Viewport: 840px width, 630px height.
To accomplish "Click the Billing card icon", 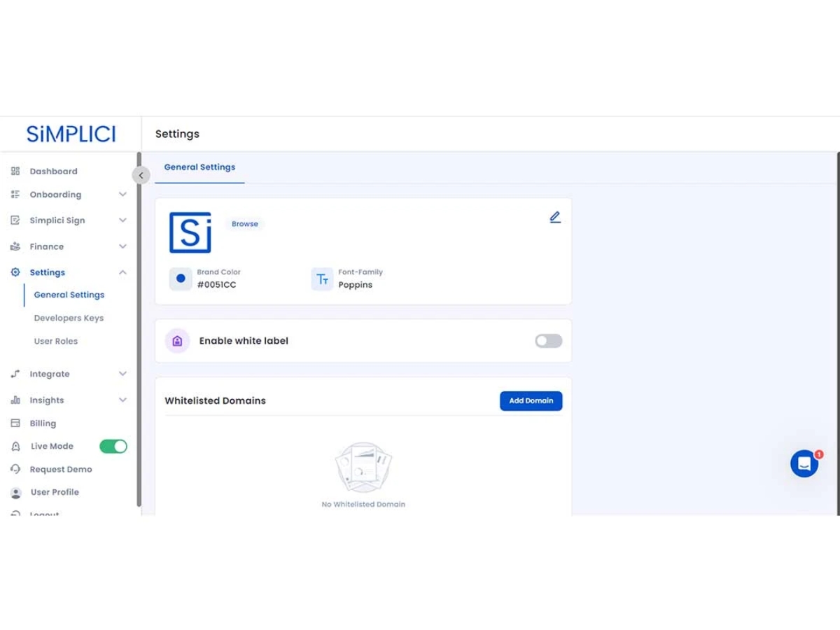I will point(15,423).
